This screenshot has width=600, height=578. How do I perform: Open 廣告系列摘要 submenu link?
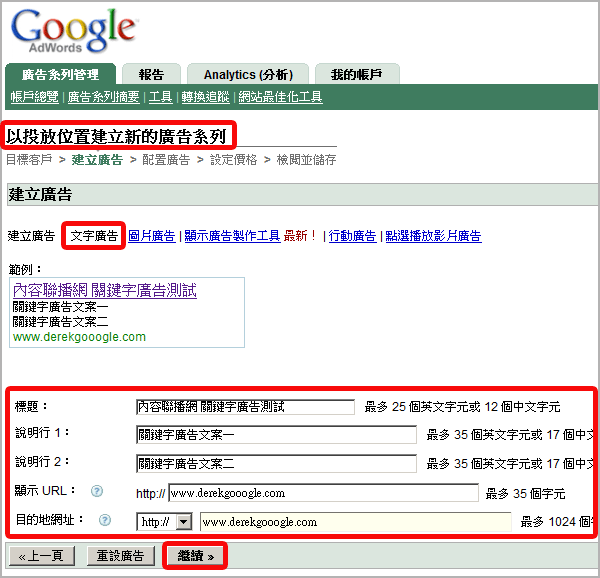[x=103, y=97]
